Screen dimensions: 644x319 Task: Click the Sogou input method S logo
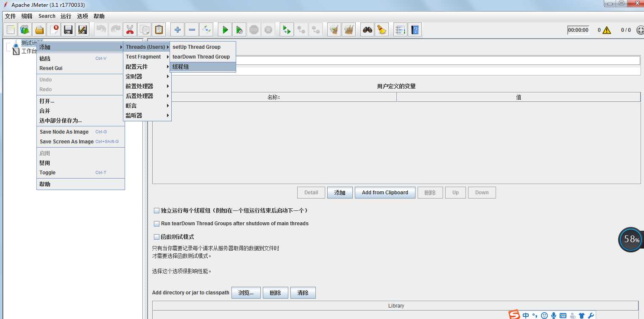point(514,315)
